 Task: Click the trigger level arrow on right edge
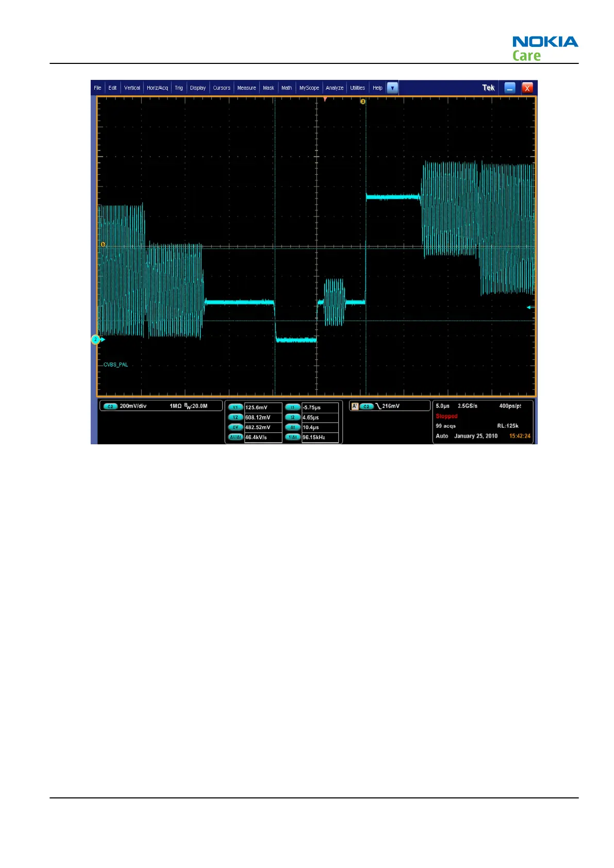[x=530, y=308]
